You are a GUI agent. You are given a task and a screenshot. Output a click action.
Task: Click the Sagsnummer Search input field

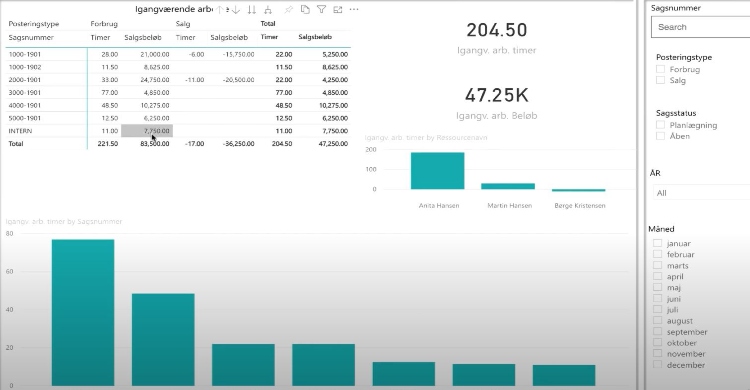point(701,27)
